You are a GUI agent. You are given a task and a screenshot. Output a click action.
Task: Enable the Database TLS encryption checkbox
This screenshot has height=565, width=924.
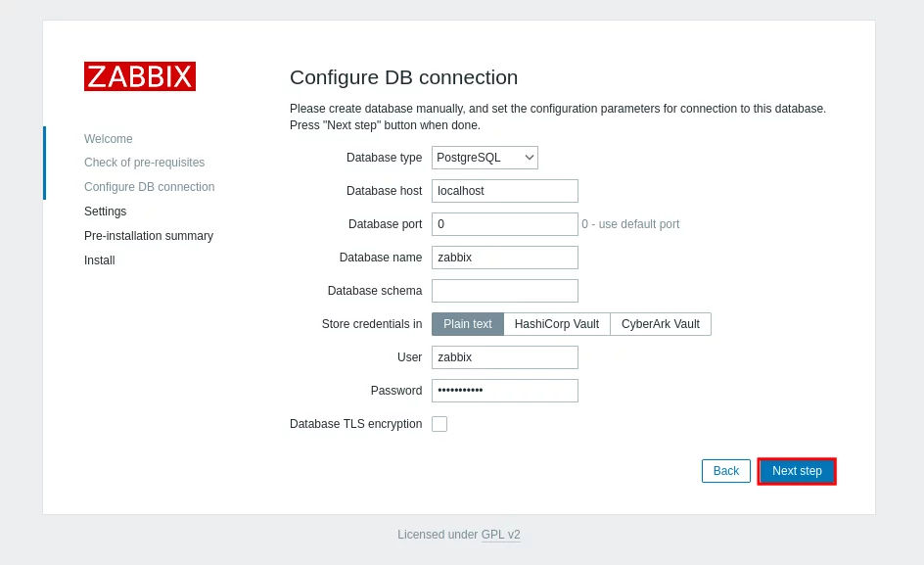coord(439,424)
